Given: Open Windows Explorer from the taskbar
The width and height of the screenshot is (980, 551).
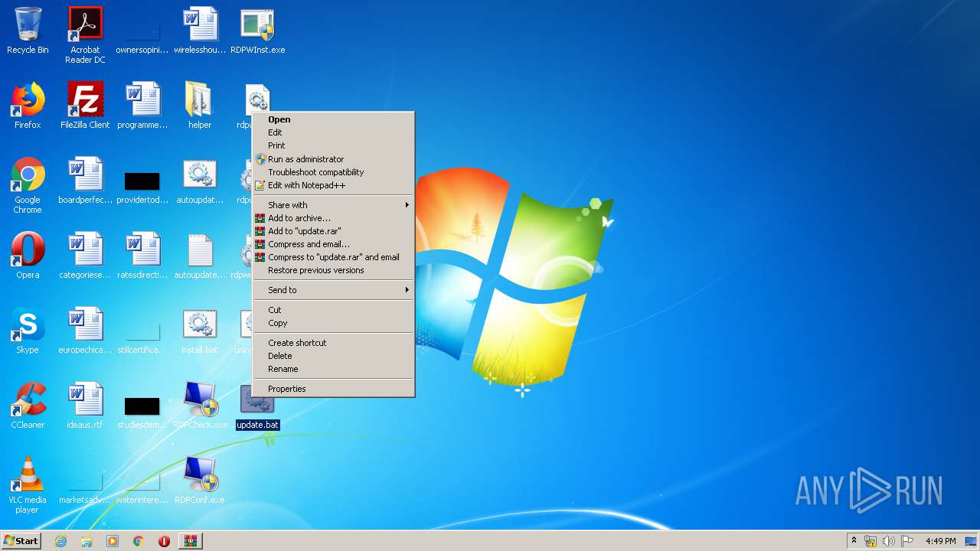Looking at the screenshot, I should point(87,541).
